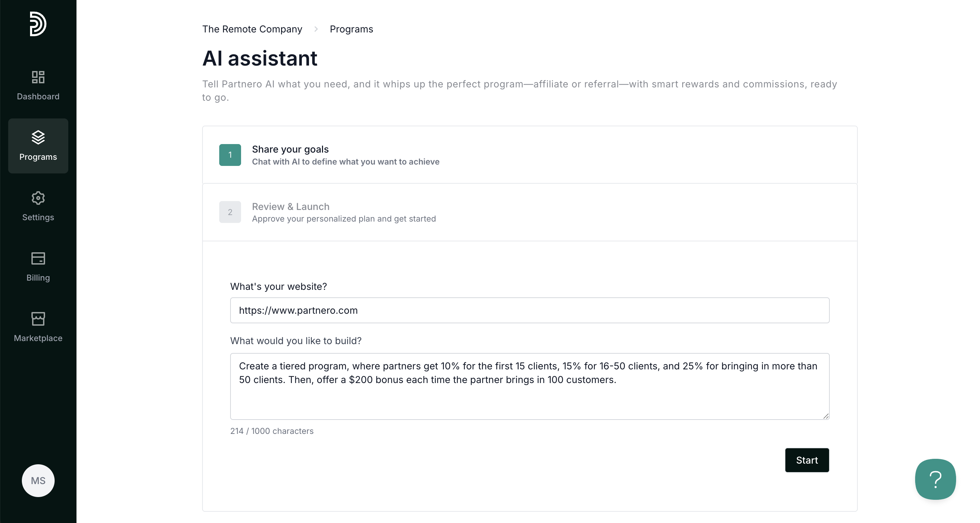Screen dimensions: 980x523
Task: Open the Billing card icon
Action: [38, 258]
